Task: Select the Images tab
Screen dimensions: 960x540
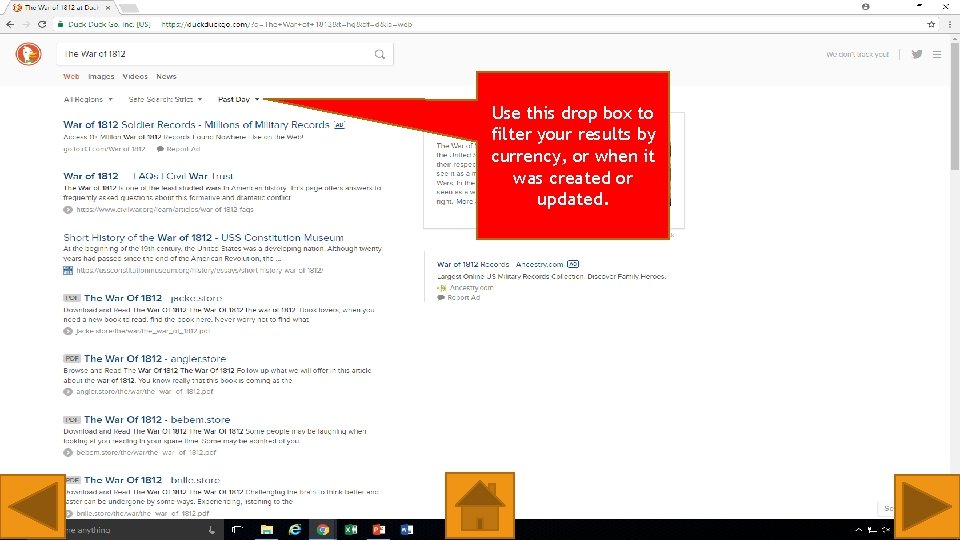Action: [101, 77]
